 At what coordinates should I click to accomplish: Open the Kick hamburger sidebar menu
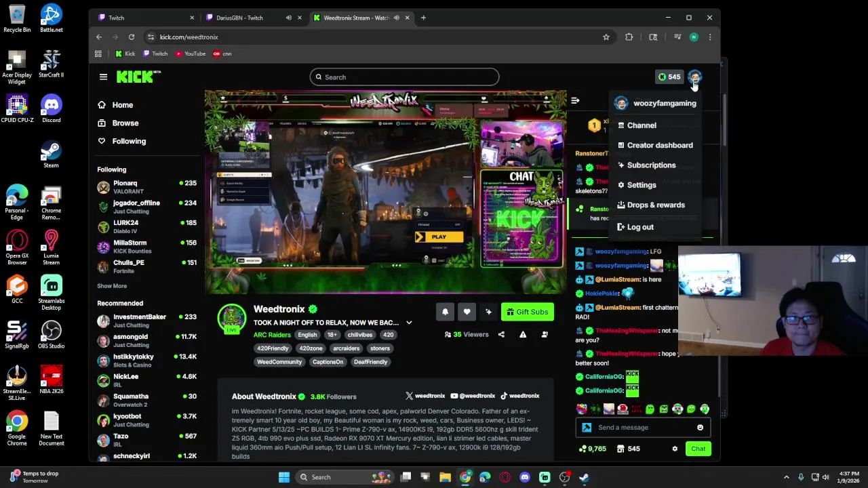tap(103, 77)
